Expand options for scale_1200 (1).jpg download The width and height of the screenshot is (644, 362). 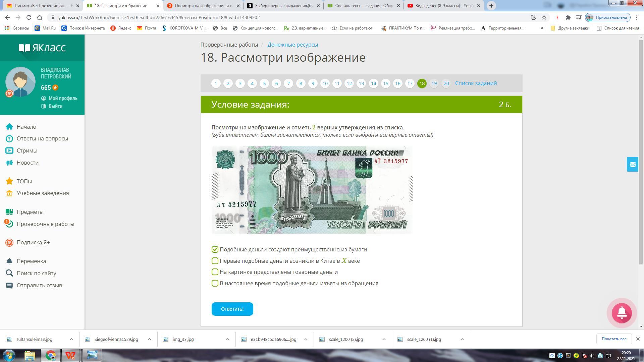click(x=462, y=339)
